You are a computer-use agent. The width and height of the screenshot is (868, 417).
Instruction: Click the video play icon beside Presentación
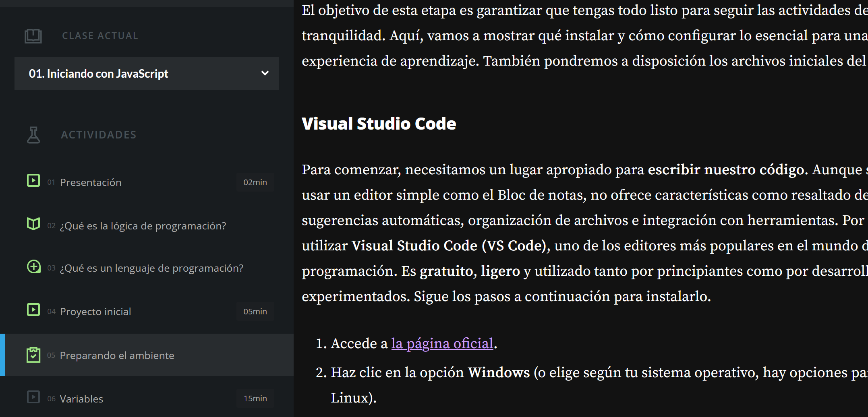(x=33, y=180)
